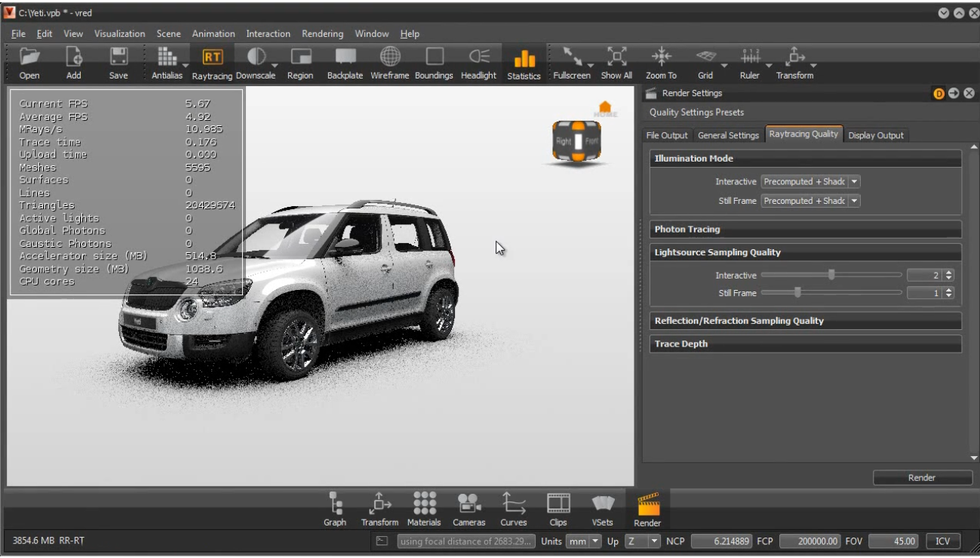Click the Interactive sampling quality value field
980x558 pixels.
click(x=925, y=276)
